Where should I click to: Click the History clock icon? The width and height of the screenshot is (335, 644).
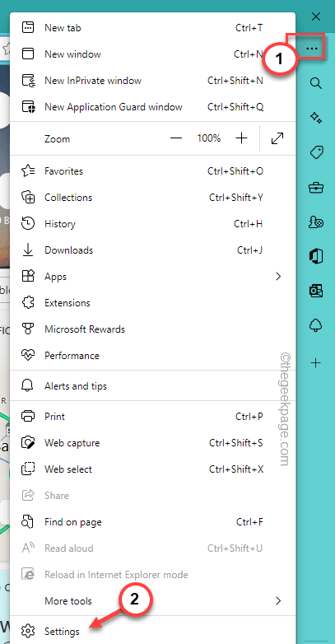(28, 224)
